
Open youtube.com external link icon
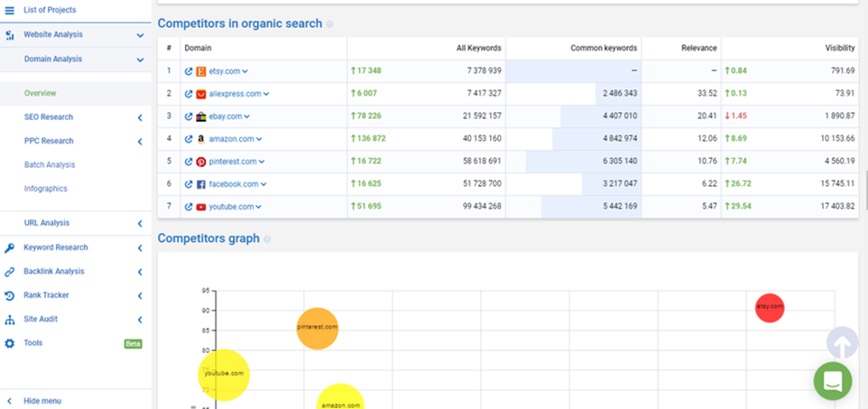click(x=189, y=207)
